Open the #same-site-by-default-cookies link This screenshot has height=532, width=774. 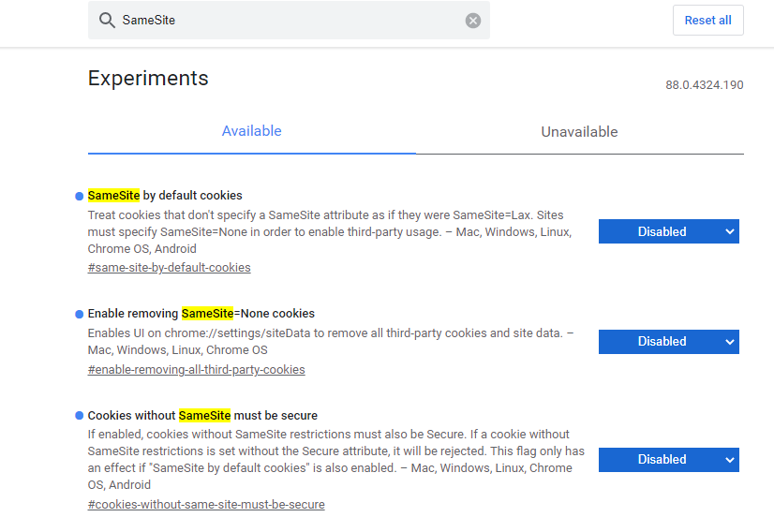point(170,268)
